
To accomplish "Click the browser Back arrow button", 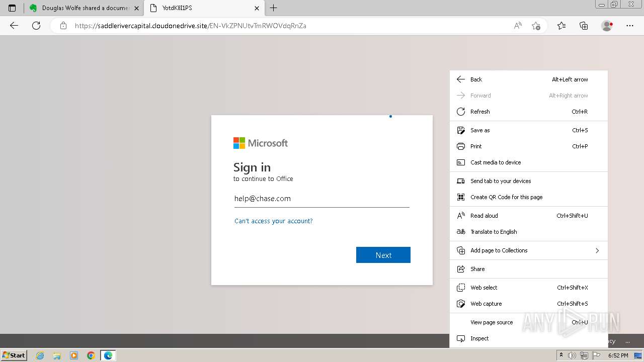I will click(x=14, y=26).
